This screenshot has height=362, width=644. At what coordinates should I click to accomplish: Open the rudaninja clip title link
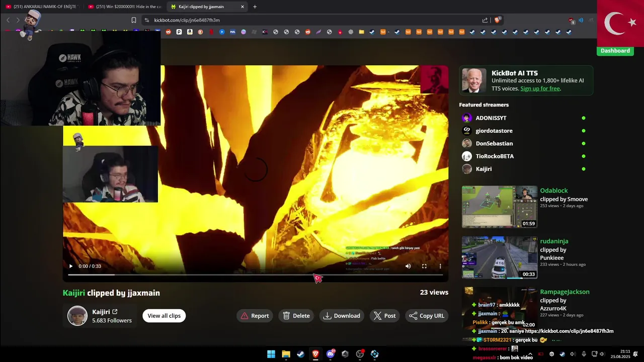point(554,241)
